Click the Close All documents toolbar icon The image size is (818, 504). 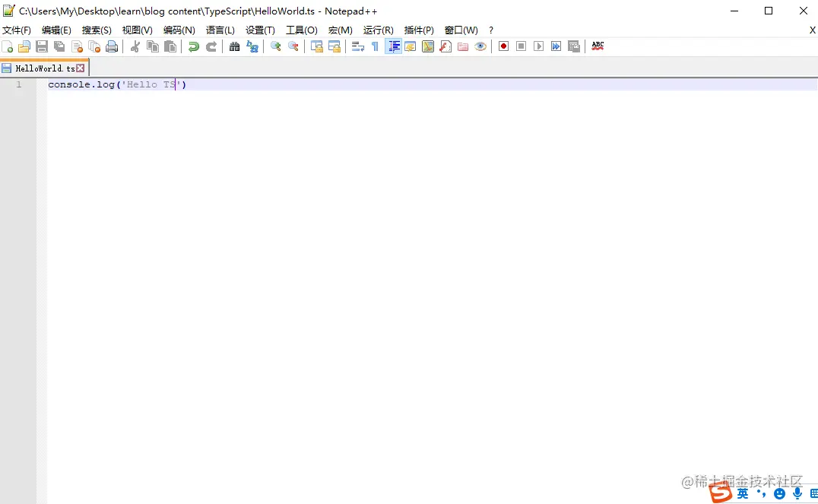click(x=94, y=46)
